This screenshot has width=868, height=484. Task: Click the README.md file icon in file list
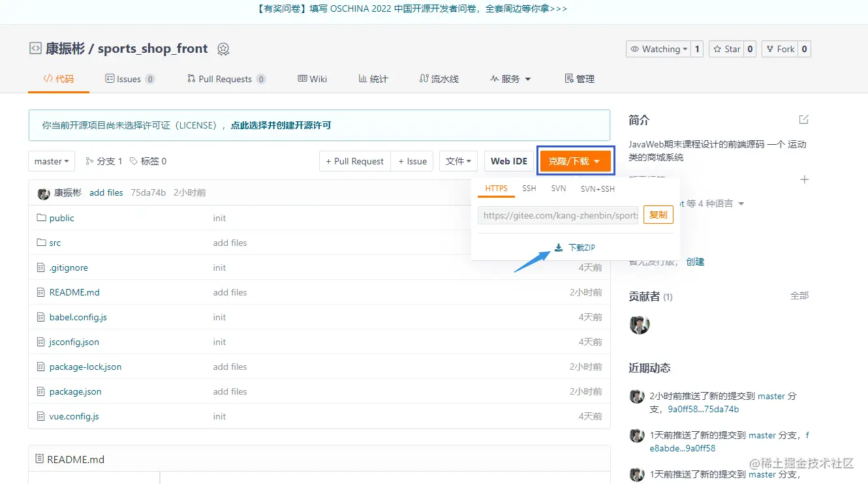point(42,292)
